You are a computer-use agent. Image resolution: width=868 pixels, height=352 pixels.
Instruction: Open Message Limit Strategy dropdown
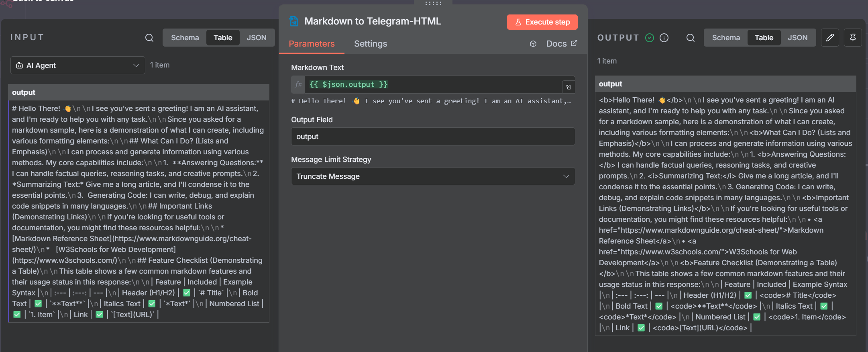[x=433, y=176]
